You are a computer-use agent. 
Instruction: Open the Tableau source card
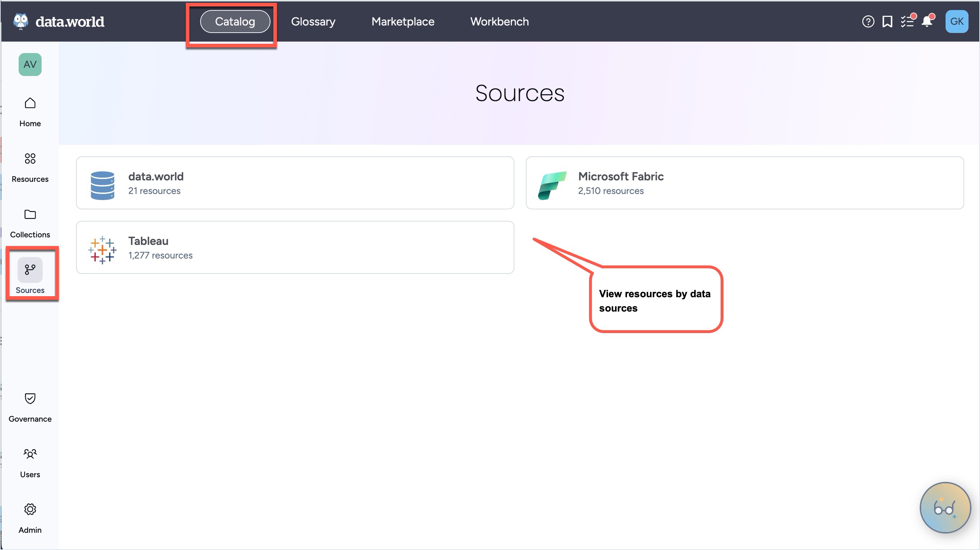(x=295, y=248)
